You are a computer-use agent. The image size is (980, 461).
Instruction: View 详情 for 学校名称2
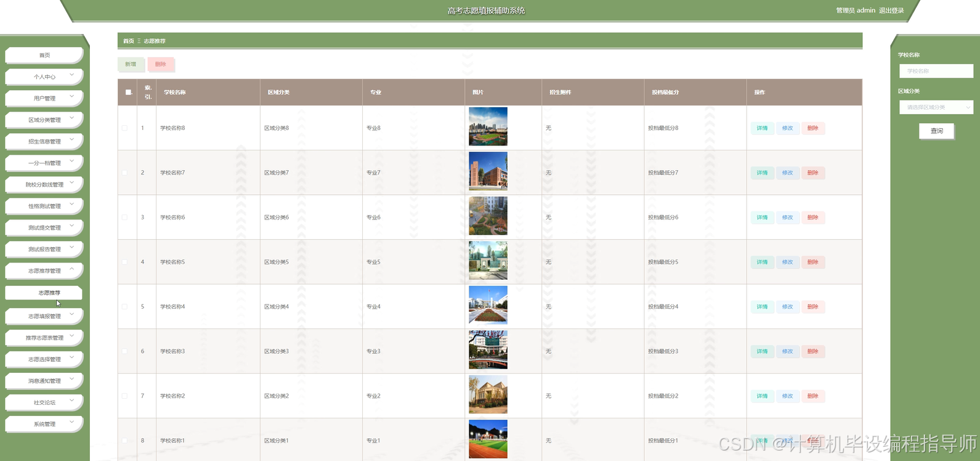click(x=762, y=396)
